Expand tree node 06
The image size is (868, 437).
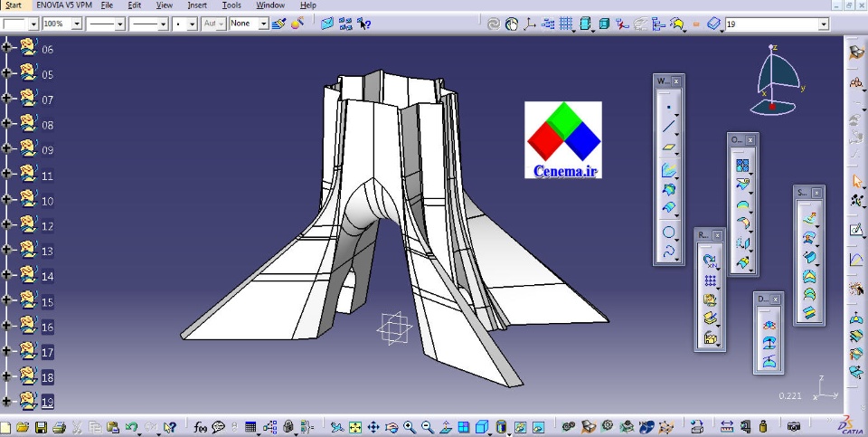6,48
